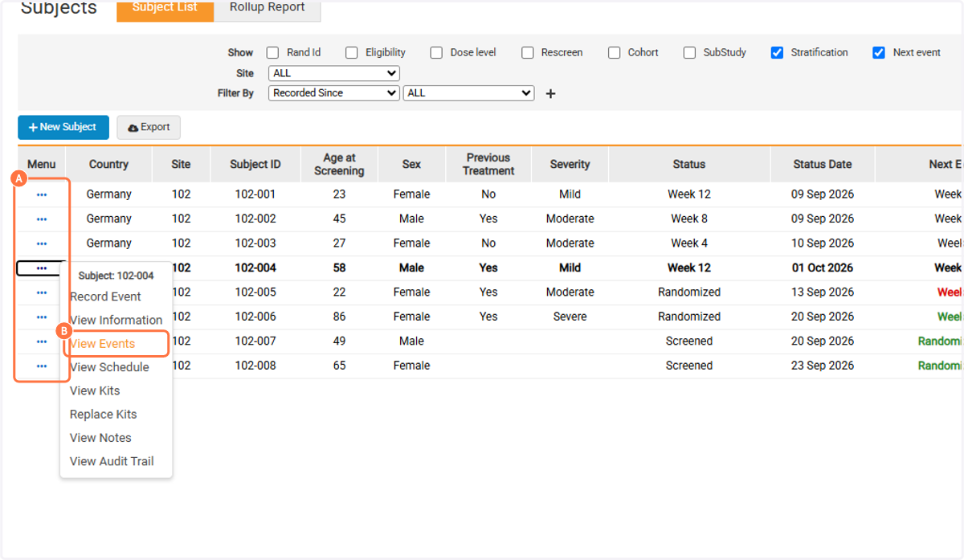Open View Notes from the subject menu

click(100, 438)
